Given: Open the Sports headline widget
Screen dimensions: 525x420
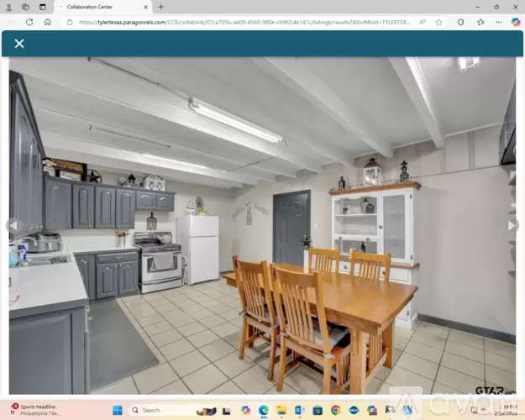Looking at the screenshot, I should coord(35,410).
